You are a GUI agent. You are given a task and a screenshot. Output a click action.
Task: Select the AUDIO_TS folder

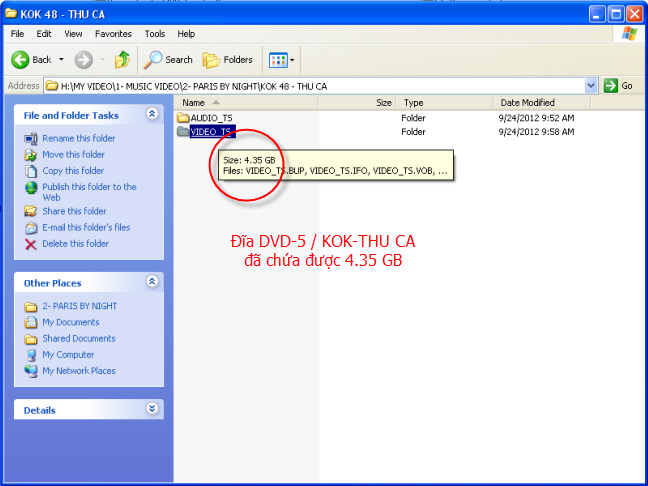(211, 118)
